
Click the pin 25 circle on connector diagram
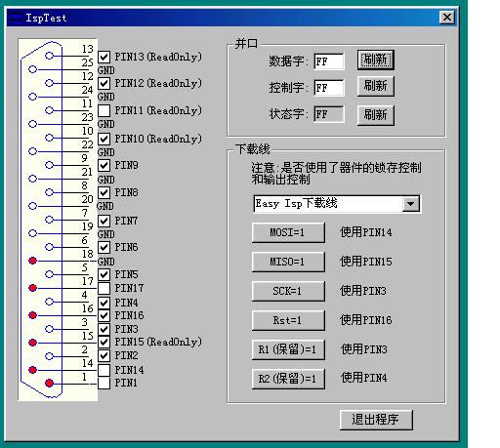click(32, 69)
